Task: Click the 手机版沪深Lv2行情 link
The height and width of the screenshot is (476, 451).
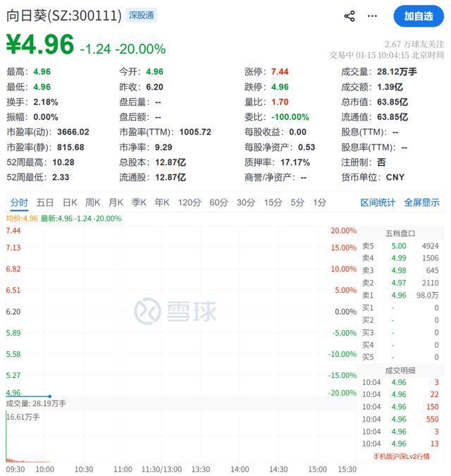Action: (x=401, y=456)
